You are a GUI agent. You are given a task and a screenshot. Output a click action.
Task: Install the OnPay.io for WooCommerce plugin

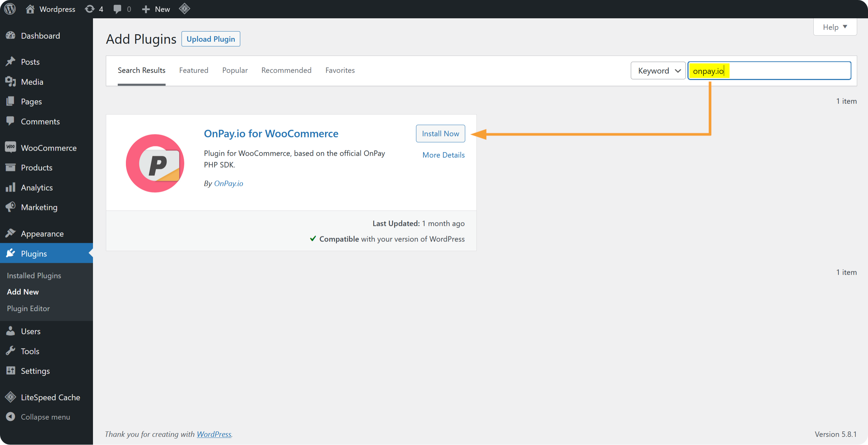(440, 133)
